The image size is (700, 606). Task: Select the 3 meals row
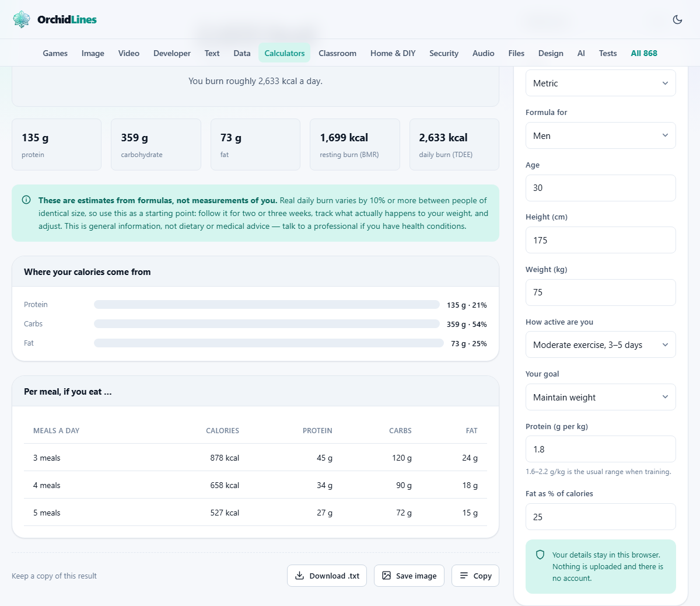pos(256,458)
